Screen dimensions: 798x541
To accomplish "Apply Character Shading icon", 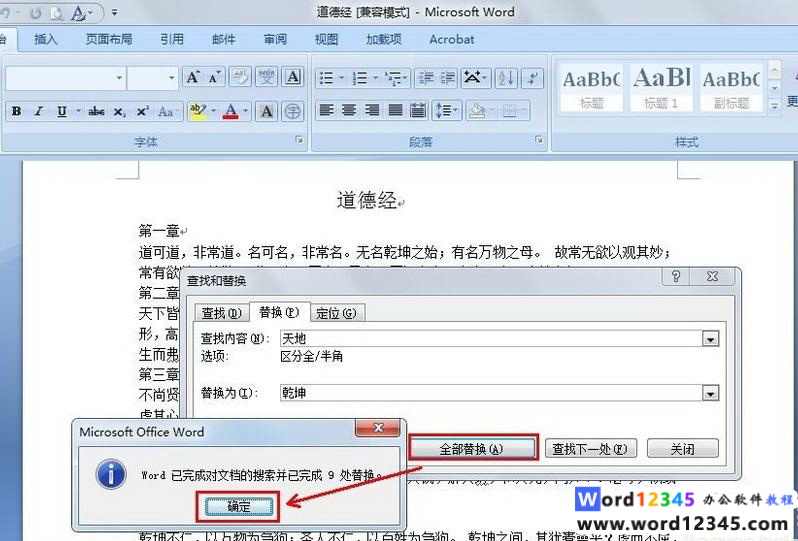I will pyautogui.click(x=266, y=111).
